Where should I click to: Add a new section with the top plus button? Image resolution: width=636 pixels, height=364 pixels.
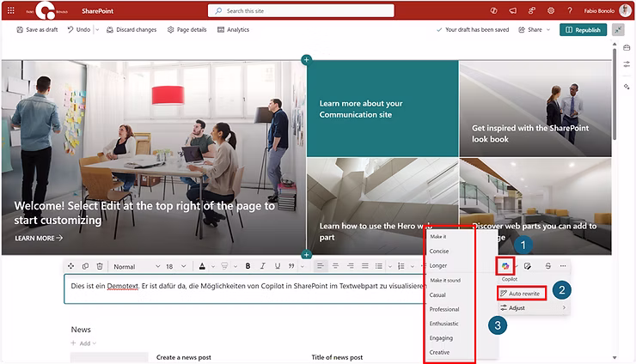point(306,60)
